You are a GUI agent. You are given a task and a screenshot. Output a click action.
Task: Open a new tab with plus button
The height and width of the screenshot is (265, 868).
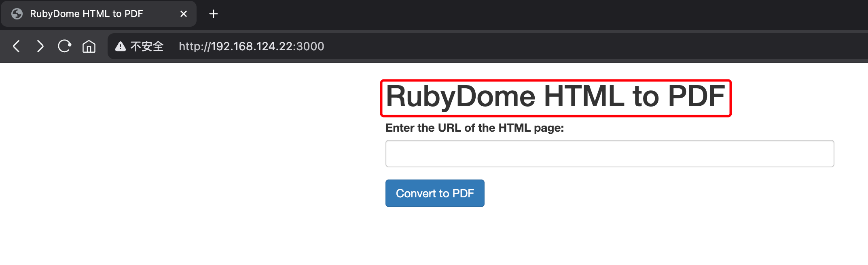(214, 14)
